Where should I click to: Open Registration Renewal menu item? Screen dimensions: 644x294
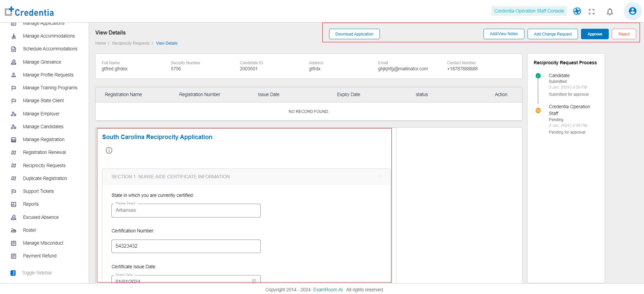click(44, 153)
